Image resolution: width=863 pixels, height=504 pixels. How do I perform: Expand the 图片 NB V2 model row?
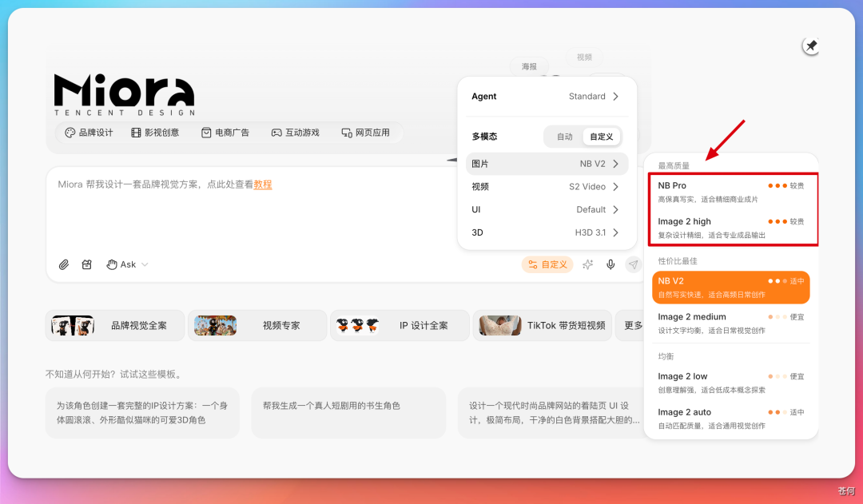pyautogui.click(x=547, y=164)
